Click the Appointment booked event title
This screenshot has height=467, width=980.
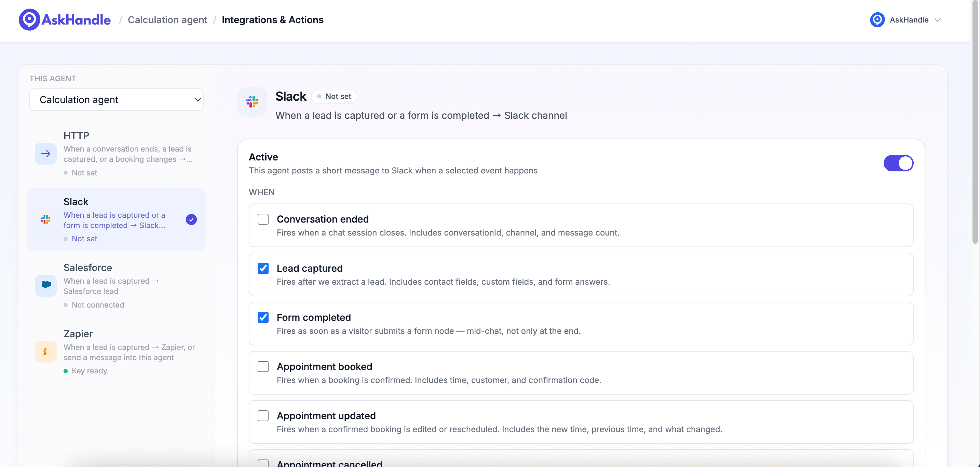(x=325, y=367)
